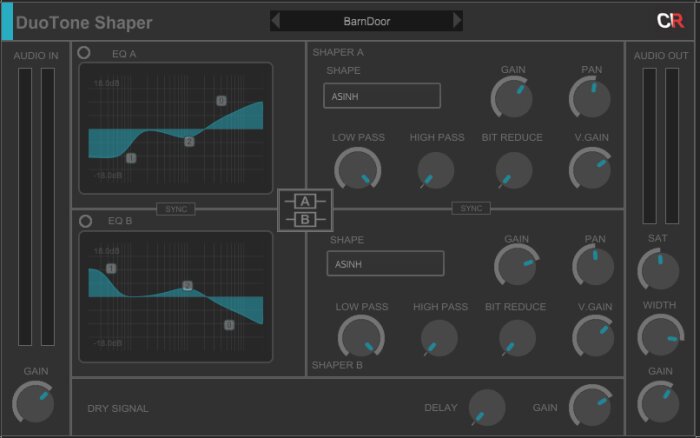This screenshot has width=700, height=438.
Task: Toggle the EQ SYNC button
Action: tap(176, 209)
